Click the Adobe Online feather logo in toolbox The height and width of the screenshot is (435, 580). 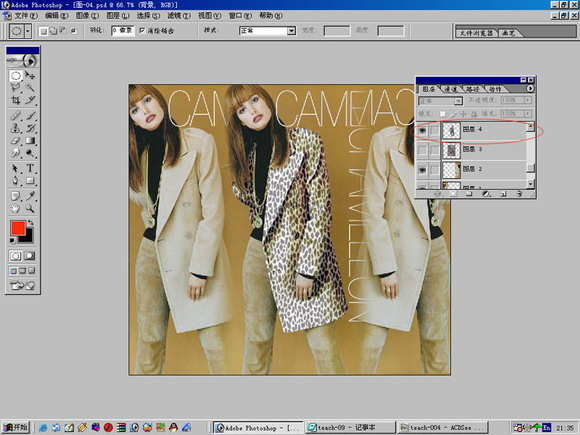(x=23, y=61)
